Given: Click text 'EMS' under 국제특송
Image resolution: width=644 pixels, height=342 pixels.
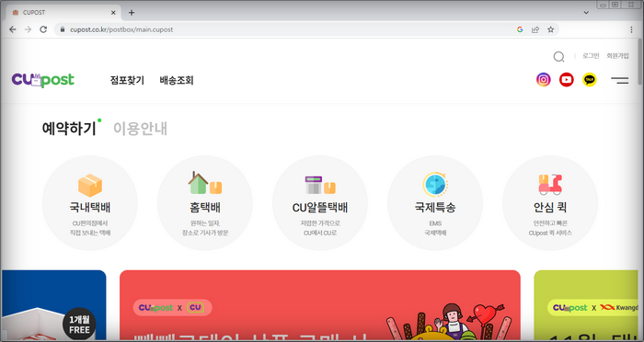Looking at the screenshot, I should tap(435, 223).
